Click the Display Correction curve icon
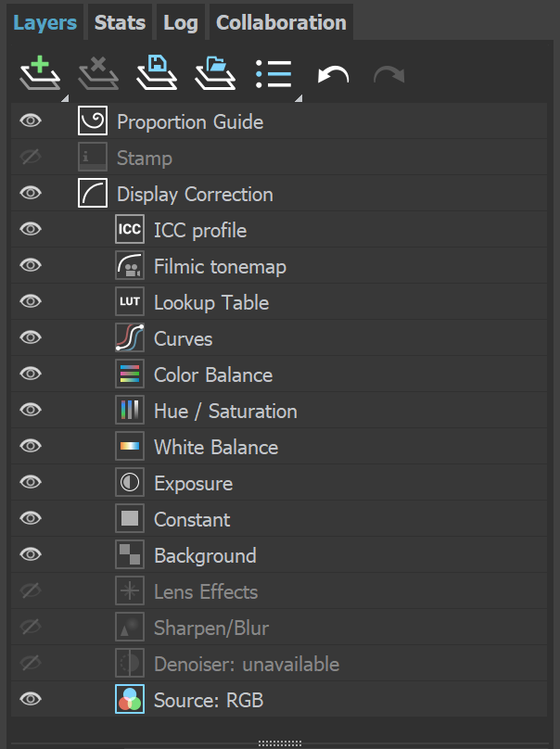Screen dimensions: 560x749 (x=93, y=193)
